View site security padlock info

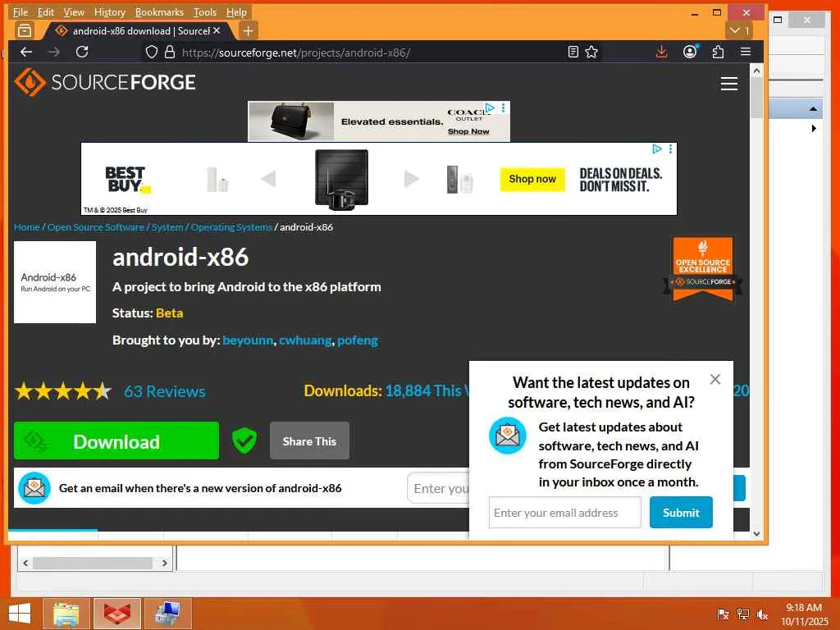click(x=170, y=52)
